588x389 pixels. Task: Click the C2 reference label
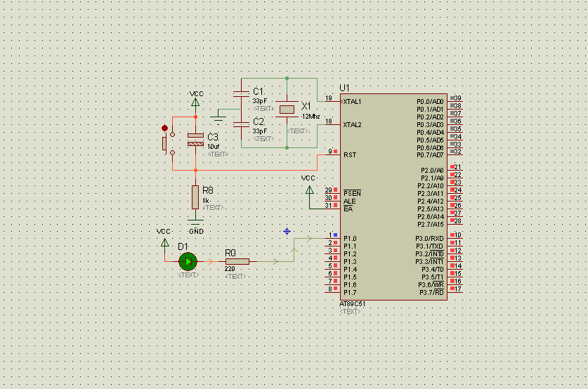tap(259, 121)
